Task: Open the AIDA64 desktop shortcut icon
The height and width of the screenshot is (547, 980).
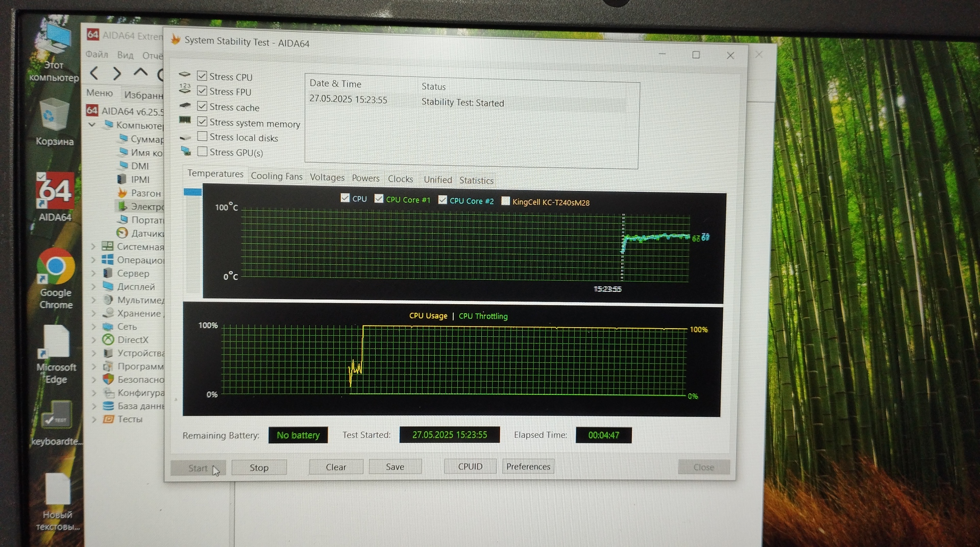Action: [x=55, y=192]
